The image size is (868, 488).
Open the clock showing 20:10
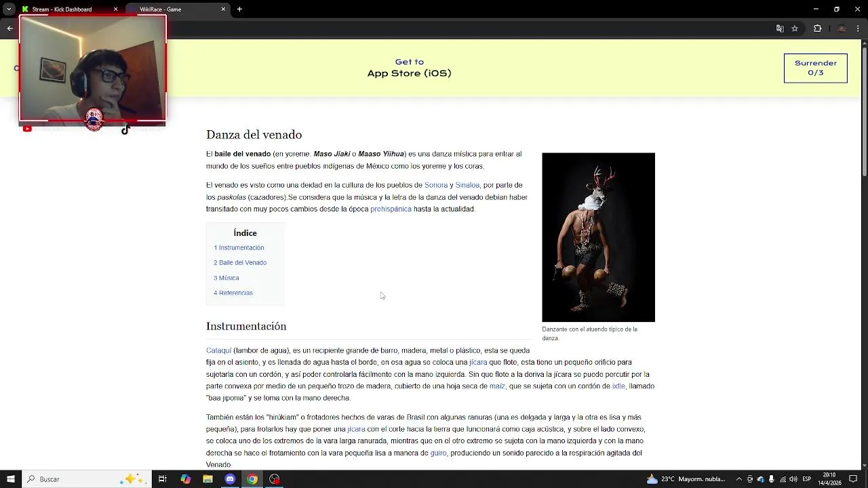tap(829, 479)
